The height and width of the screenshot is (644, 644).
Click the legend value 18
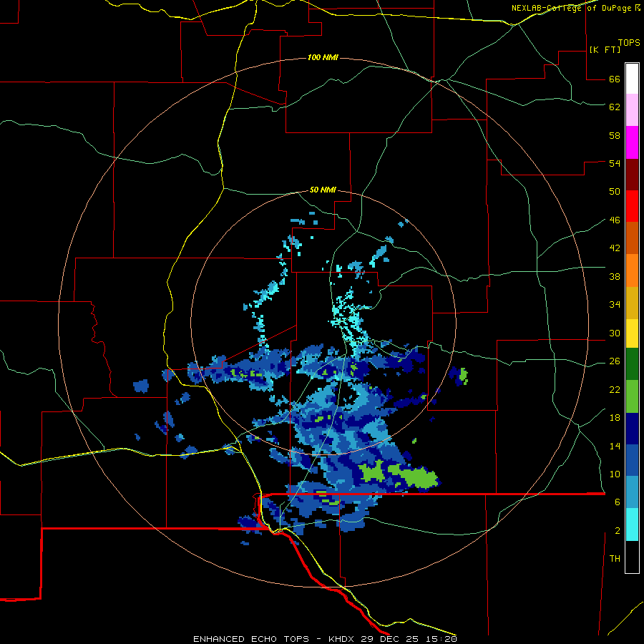(615, 418)
